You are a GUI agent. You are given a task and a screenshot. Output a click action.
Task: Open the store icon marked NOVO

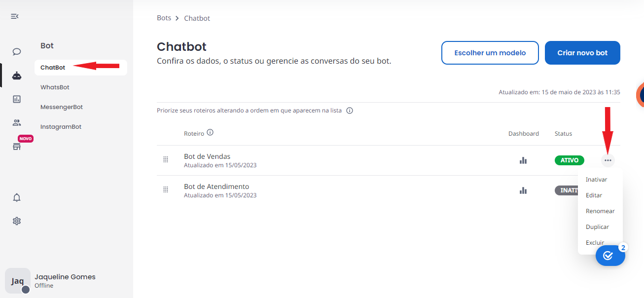[17, 147]
